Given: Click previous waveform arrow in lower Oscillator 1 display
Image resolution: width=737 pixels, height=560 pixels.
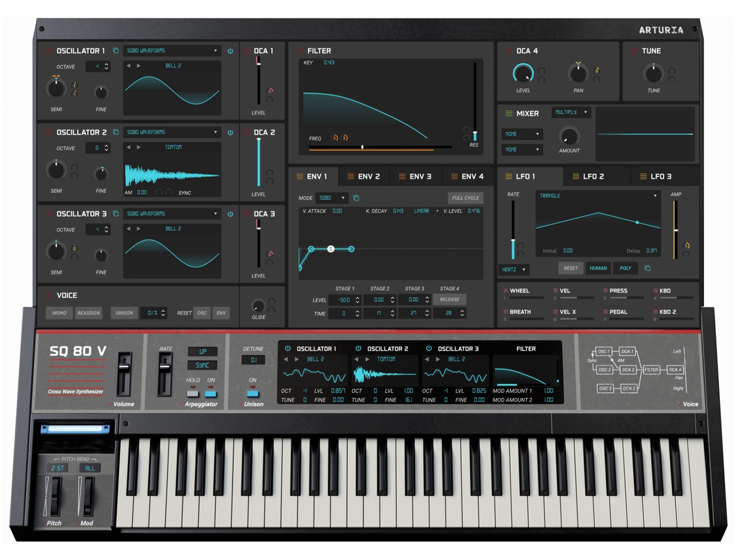Looking at the screenshot, I should 286,359.
